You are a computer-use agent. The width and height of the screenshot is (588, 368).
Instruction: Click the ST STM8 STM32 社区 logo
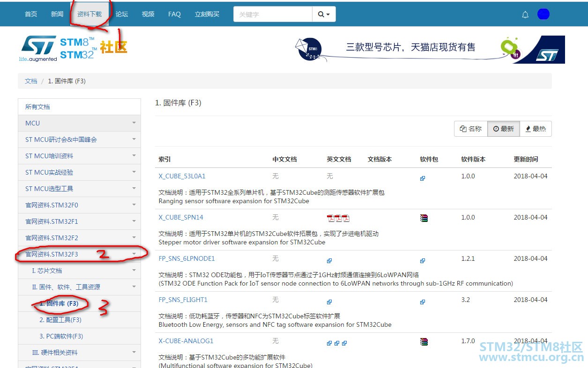click(74, 48)
